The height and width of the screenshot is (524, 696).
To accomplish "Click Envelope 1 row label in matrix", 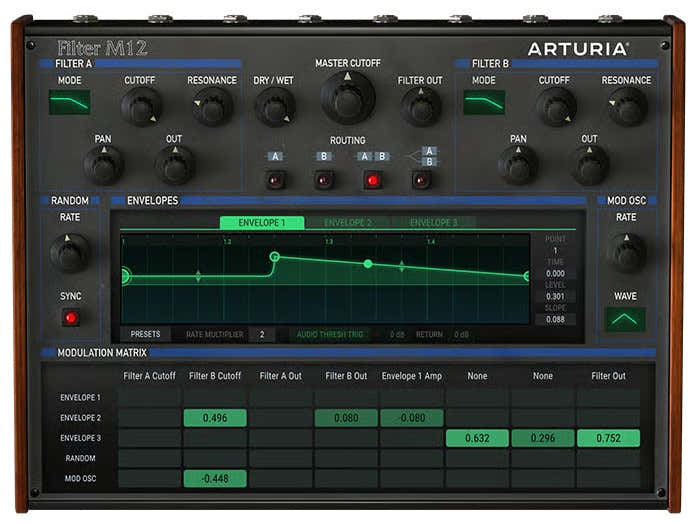I will [x=80, y=398].
